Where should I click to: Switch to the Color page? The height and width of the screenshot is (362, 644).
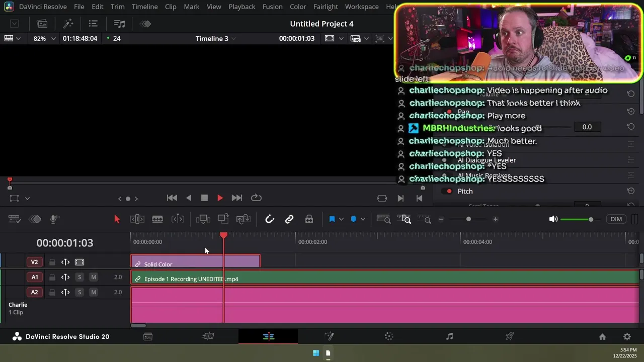(389, 336)
